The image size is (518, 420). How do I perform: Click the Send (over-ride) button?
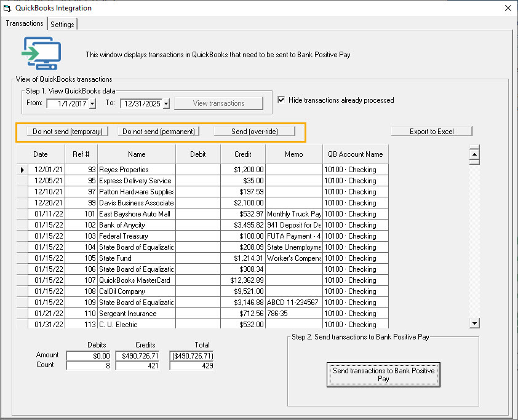(254, 132)
